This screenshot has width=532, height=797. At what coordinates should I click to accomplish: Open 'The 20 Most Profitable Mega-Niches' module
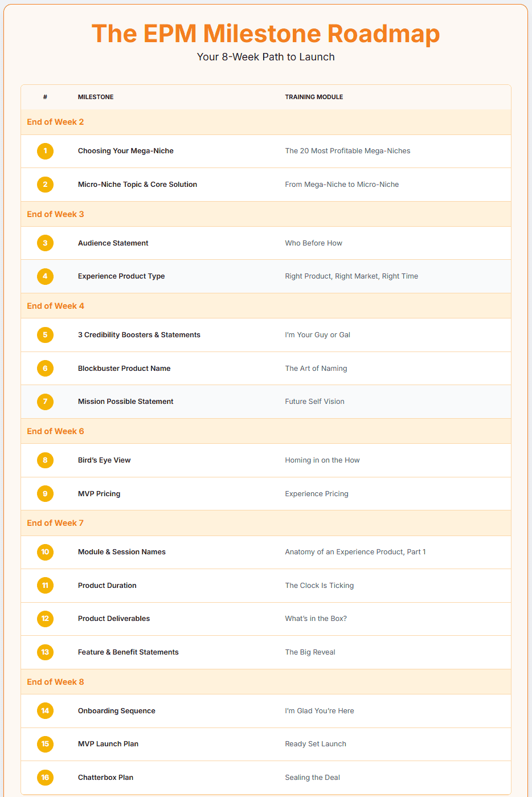point(347,151)
